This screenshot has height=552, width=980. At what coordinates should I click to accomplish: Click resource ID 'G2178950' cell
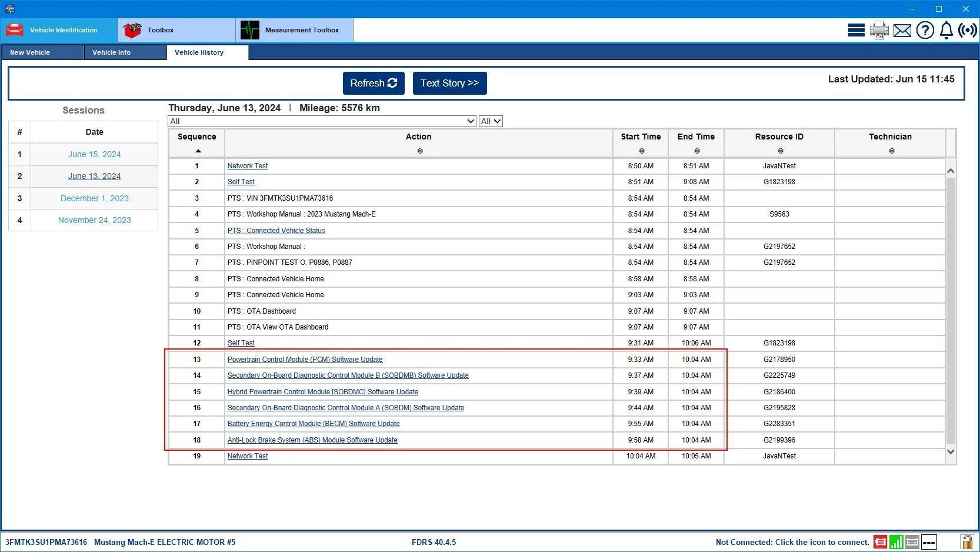[x=779, y=360]
